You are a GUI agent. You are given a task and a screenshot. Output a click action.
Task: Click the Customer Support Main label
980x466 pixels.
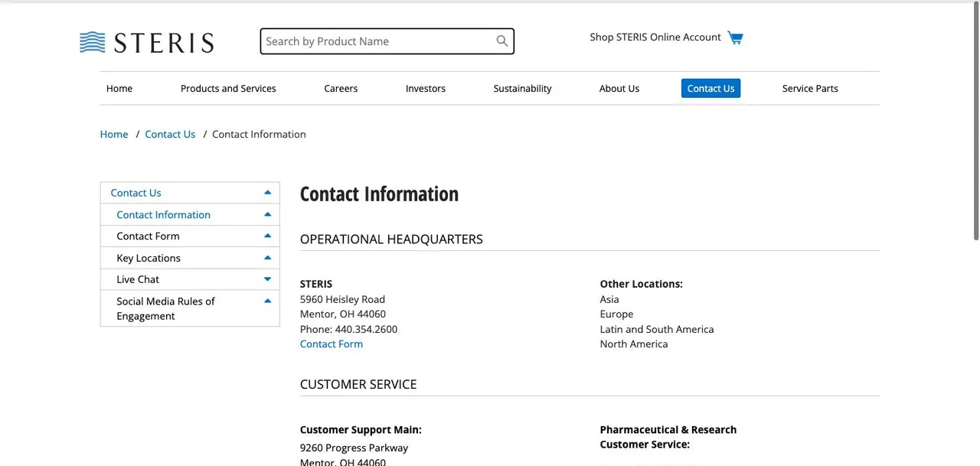(361, 429)
